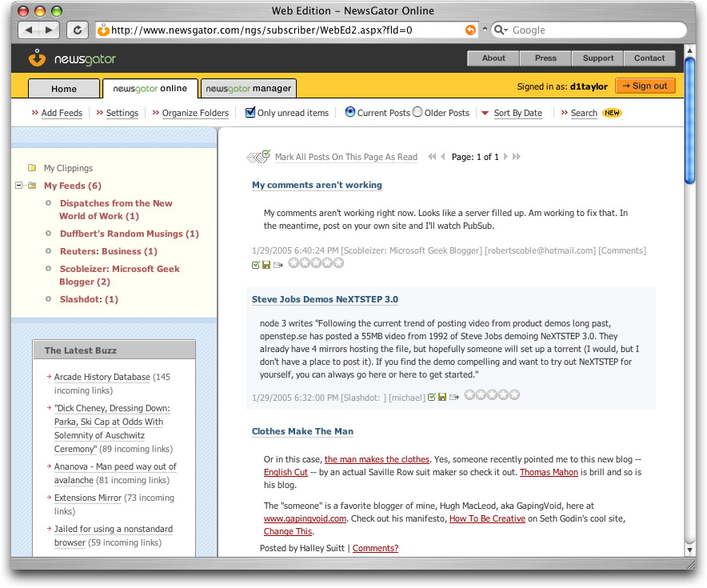Select the 'Slashdot: (1)' feed
Screen dimensions: 707x588
pyautogui.click(x=89, y=299)
